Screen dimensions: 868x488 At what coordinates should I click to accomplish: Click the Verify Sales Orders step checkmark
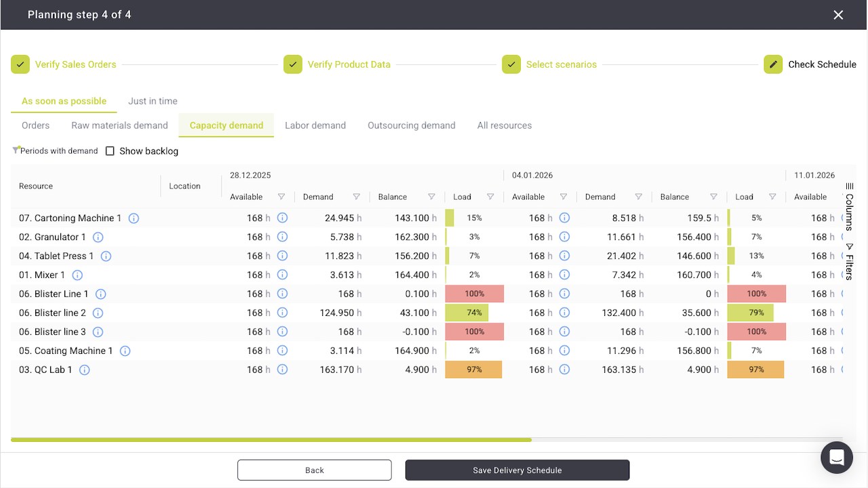pyautogui.click(x=20, y=64)
